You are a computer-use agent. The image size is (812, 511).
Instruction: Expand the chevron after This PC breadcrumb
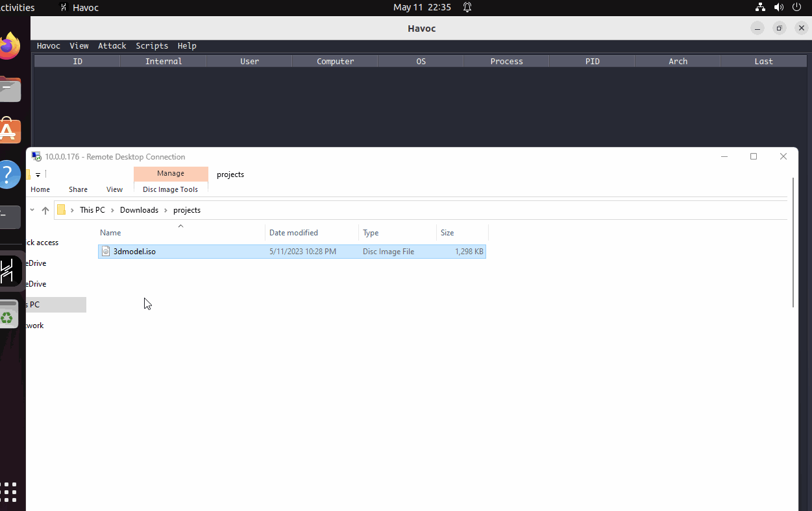point(112,210)
